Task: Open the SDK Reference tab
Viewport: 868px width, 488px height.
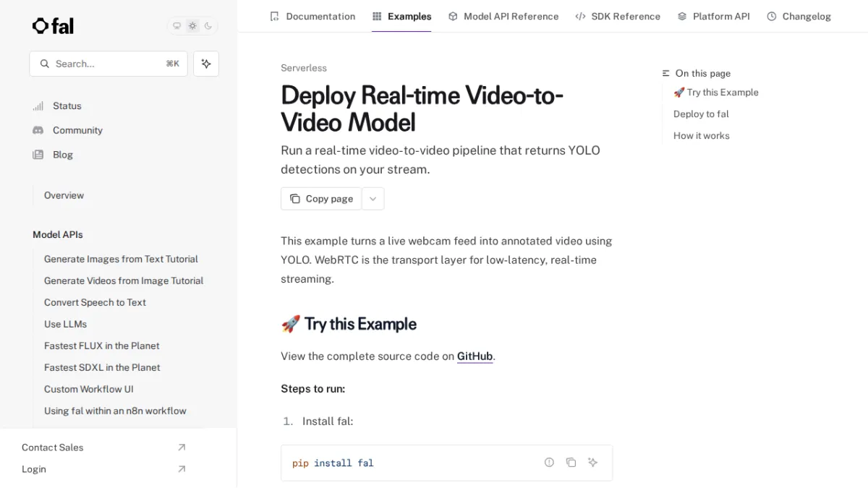Action: click(x=618, y=16)
